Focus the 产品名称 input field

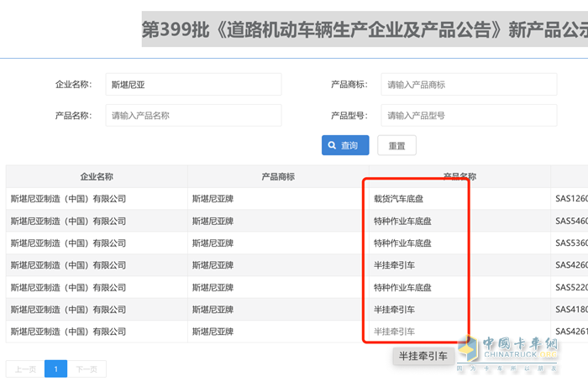tap(193, 116)
